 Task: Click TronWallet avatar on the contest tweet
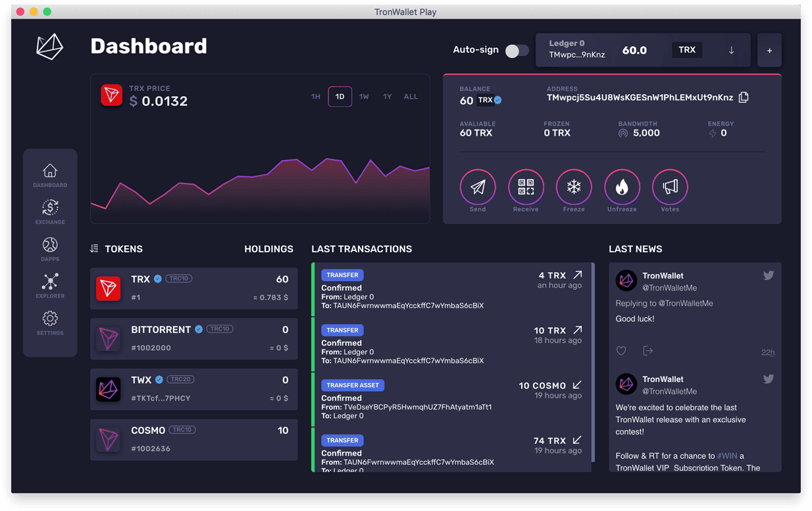626,384
